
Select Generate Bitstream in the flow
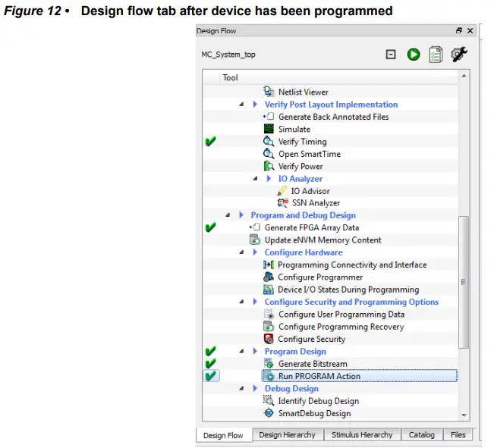coord(313,364)
